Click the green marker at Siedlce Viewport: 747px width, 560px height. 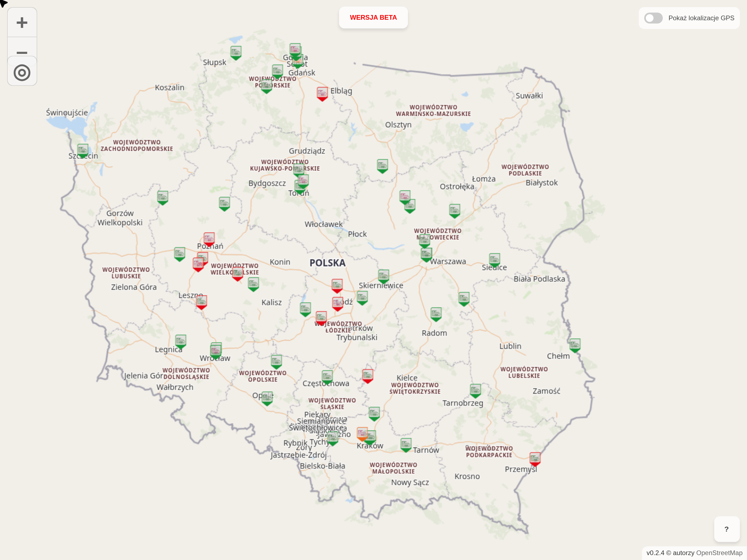[x=494, y=260]
